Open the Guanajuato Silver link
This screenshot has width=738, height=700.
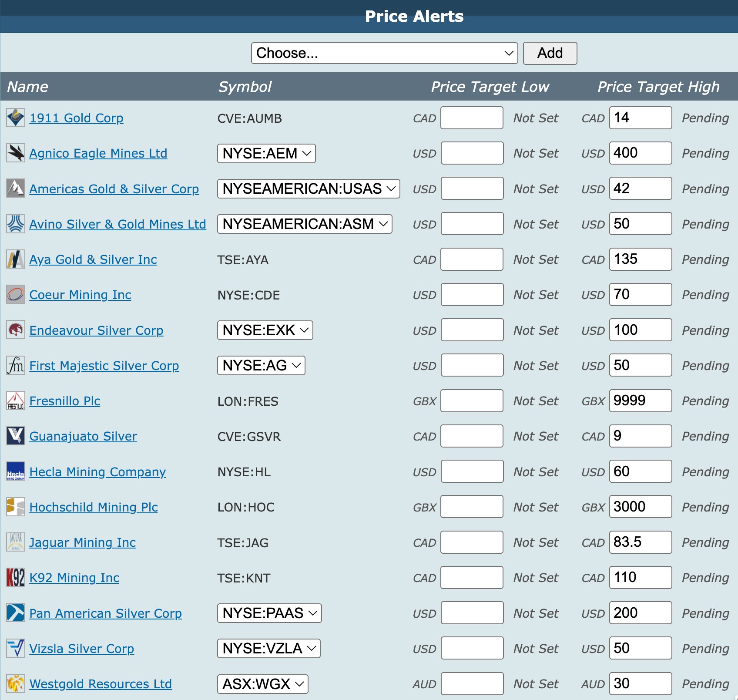point(83,436)
